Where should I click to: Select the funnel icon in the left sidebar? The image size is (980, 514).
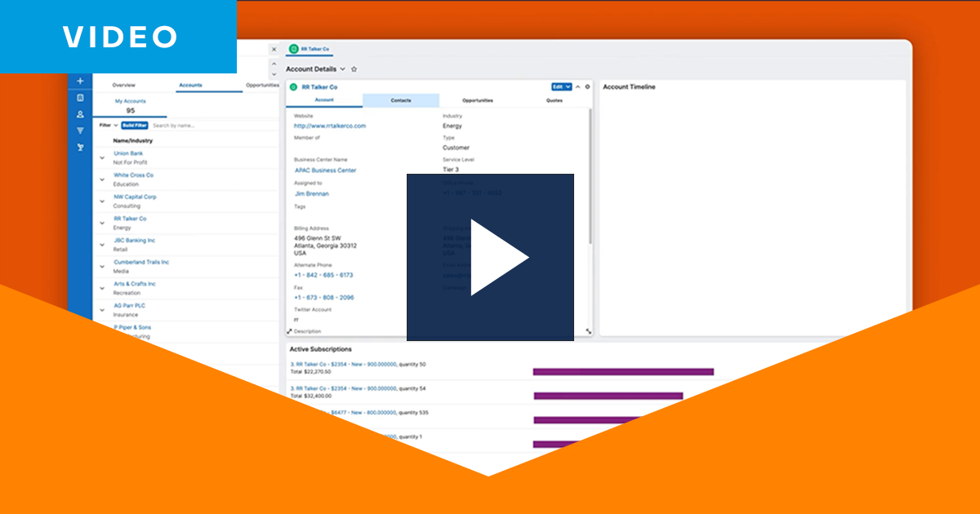(x=80, y=131)
